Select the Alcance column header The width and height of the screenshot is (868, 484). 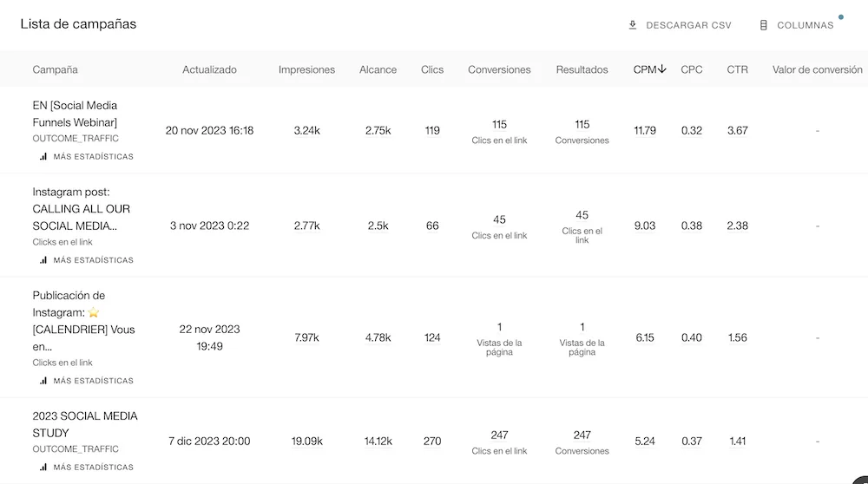[378, 69]
